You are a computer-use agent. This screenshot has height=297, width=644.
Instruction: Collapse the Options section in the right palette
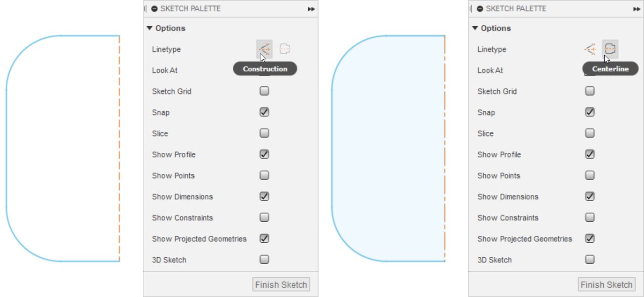coord(475,28)
